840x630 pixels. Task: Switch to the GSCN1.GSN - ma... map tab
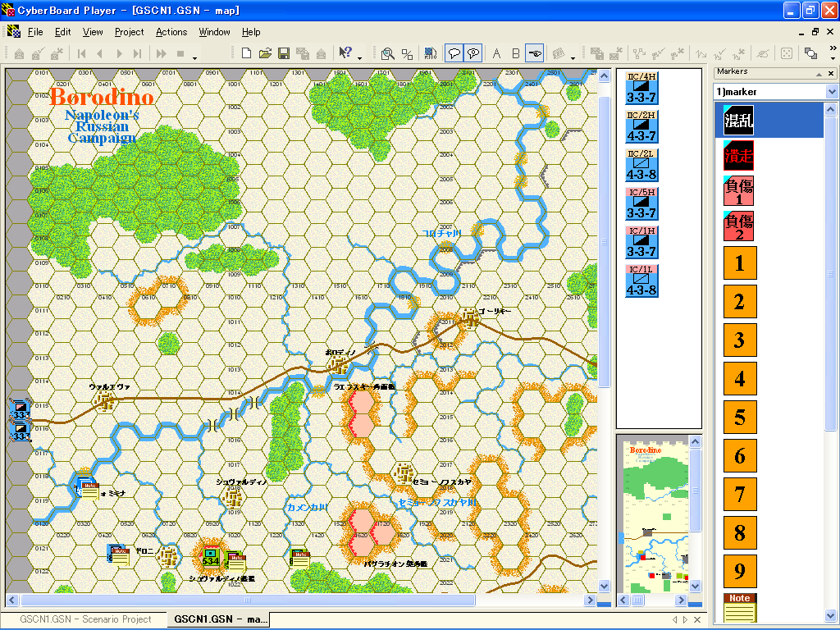click(220, 619)
